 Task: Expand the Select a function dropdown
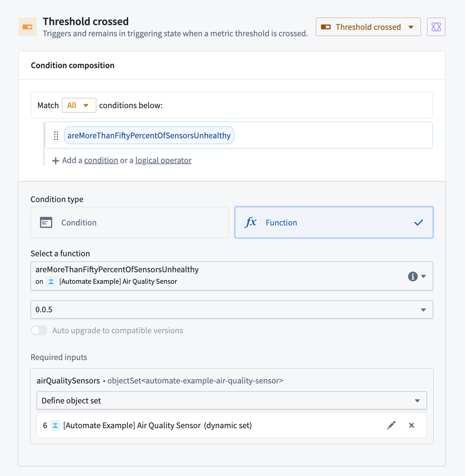click(232, 276)
